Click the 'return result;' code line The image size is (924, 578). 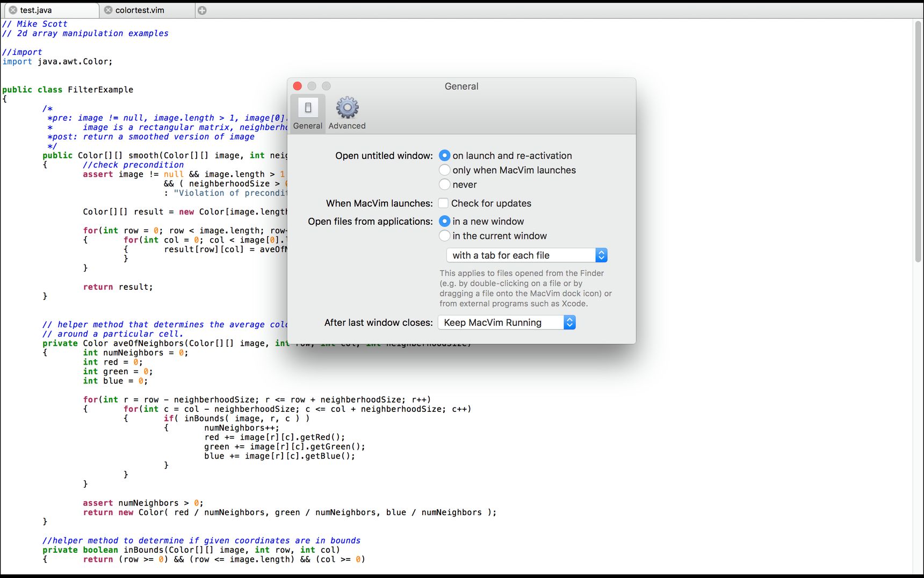(x=118, y=287)
